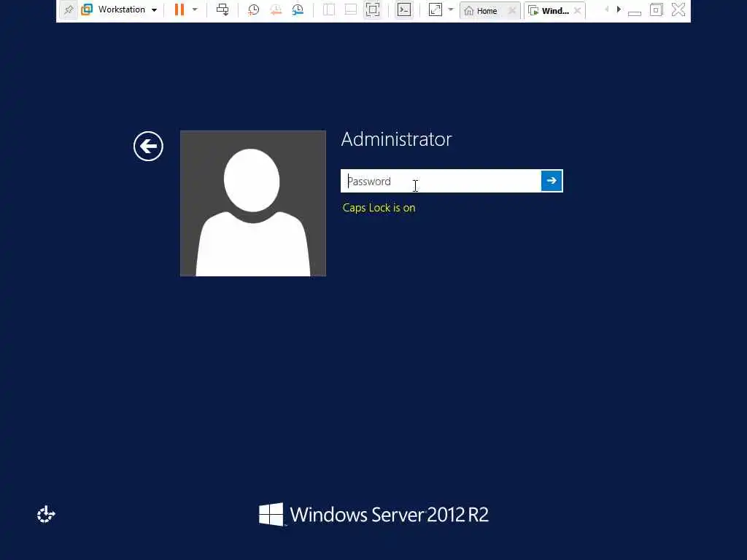Click the pin toolbar icon

point(69,9)
